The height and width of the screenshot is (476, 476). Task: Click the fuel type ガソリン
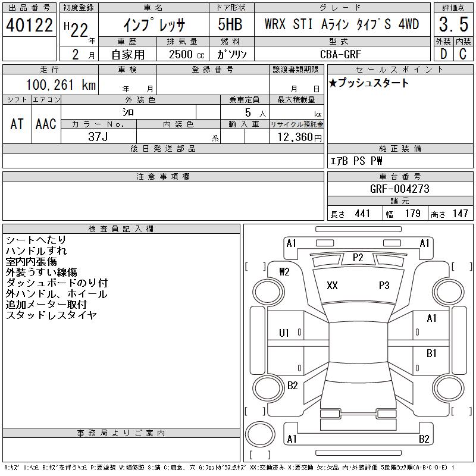click(x=231, y=55)
